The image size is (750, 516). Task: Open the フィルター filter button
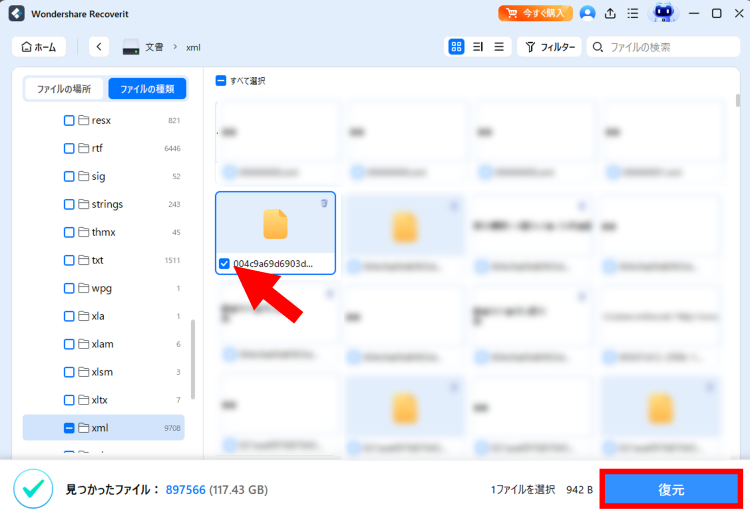pyautogui.click(x=549, y=47)
